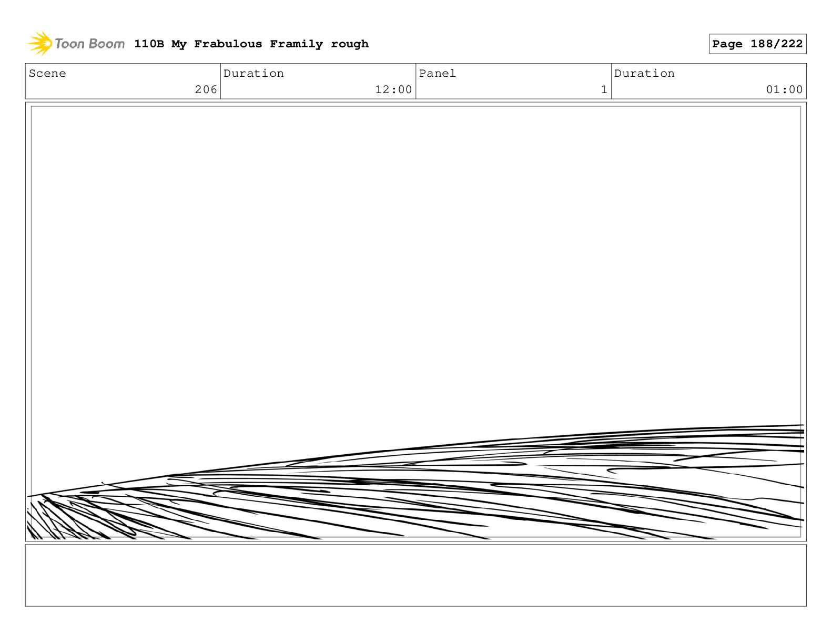Select the panel duration '01:00'

[784, 90]
